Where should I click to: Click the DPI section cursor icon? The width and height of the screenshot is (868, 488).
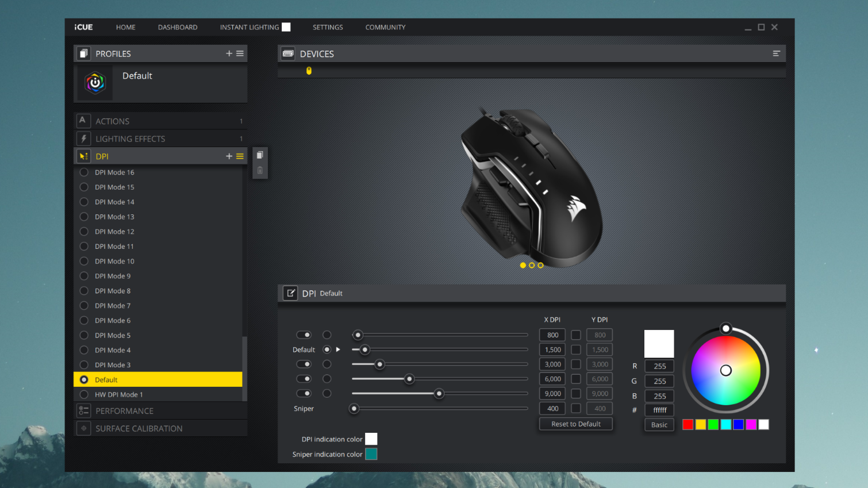[x=84, y=156]
